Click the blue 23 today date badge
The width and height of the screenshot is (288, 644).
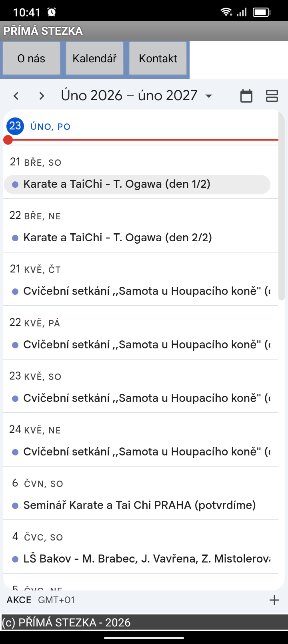(15, 126)
